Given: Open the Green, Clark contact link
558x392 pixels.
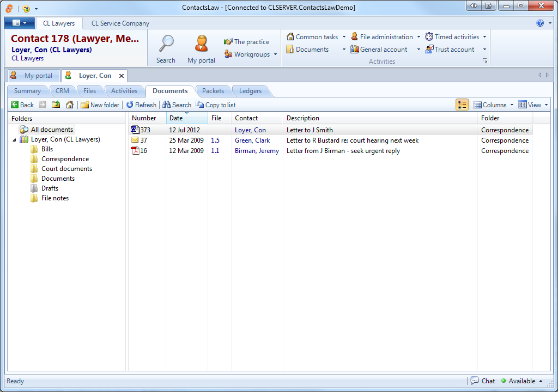Looking at the screenshot, I should (252, 140).
